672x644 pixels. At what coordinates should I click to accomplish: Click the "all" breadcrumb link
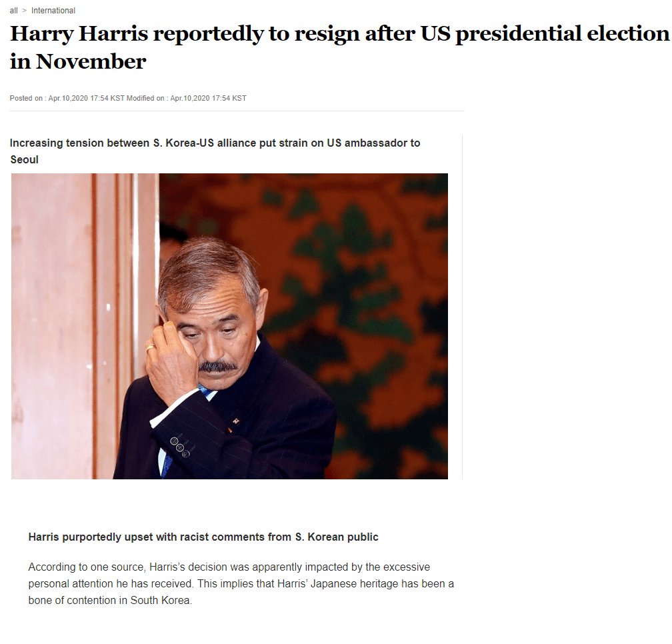tap(14, 11)
